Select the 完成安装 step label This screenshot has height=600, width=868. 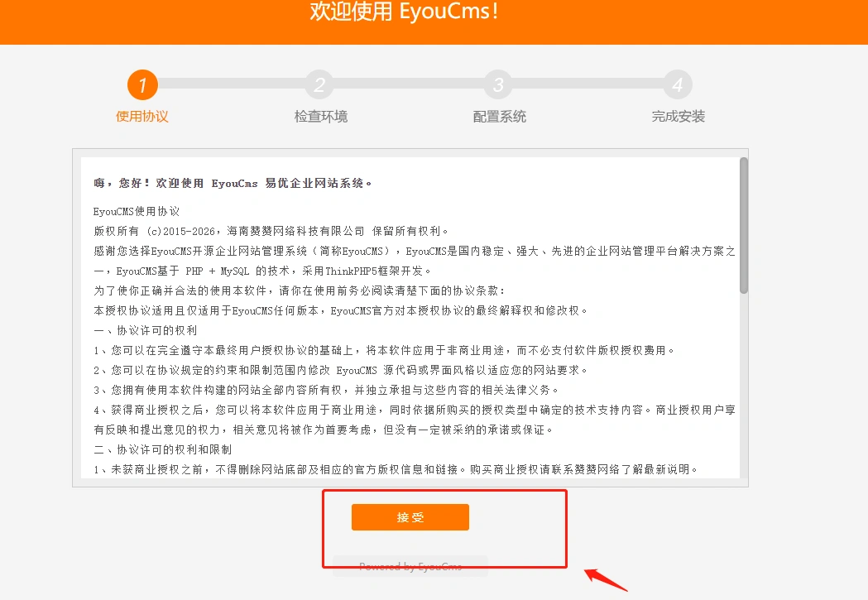click(679, 116)
